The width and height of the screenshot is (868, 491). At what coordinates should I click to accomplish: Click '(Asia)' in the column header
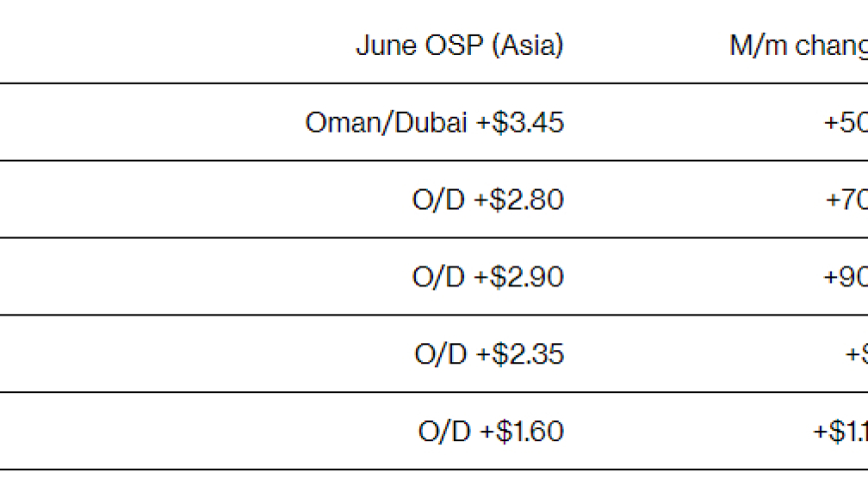point(528,45)
